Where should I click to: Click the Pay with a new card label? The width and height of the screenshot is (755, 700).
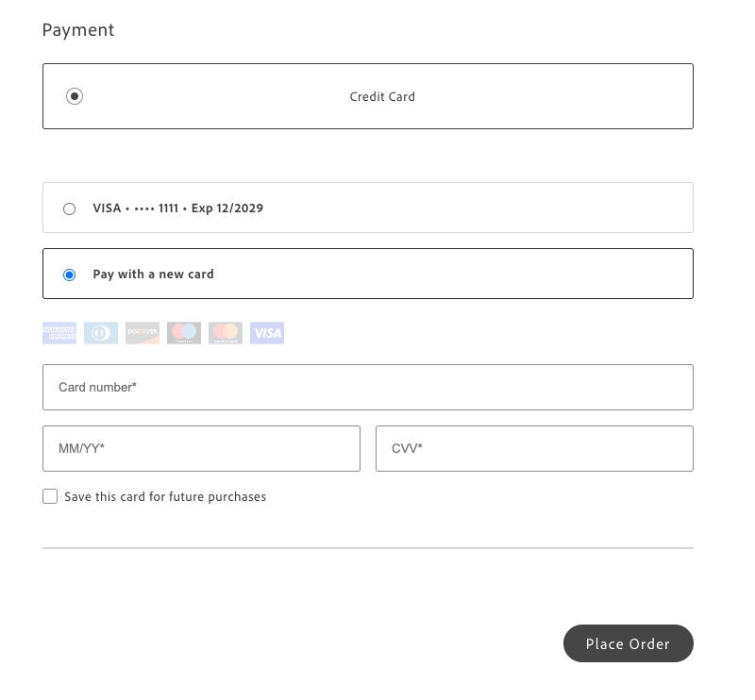click(x=152, y=275)
